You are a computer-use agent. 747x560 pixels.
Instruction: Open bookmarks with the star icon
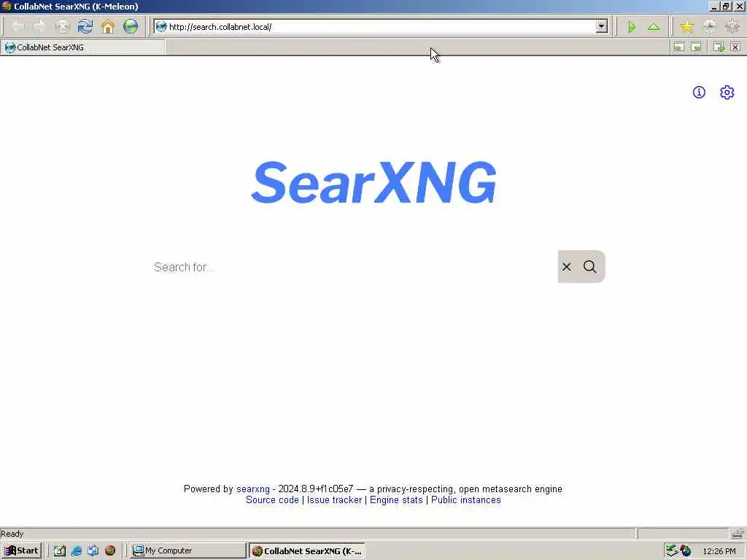pyautogui.click(x=686, y=26)
